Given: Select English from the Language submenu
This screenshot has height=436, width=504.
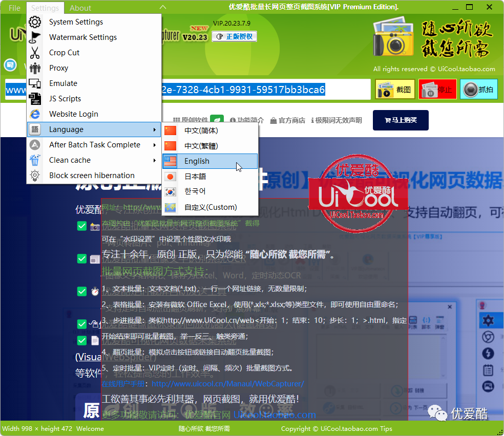Looking at the screenshot, I should click(197, 161).
